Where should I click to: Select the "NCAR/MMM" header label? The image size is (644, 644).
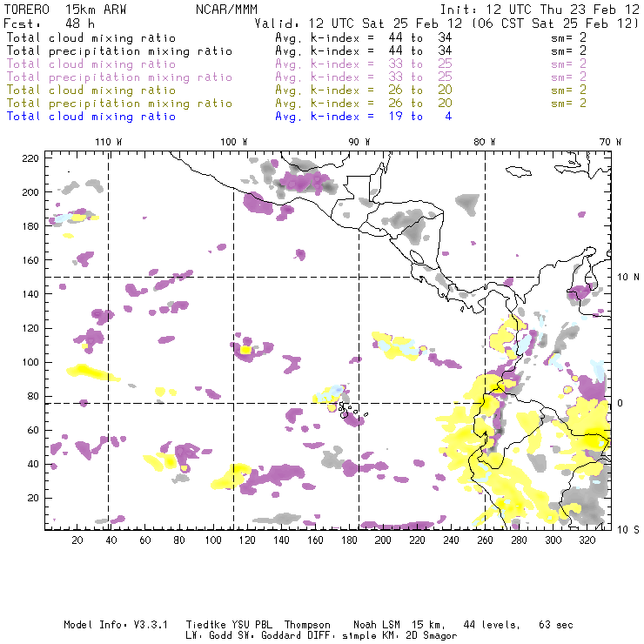(227, 10)
